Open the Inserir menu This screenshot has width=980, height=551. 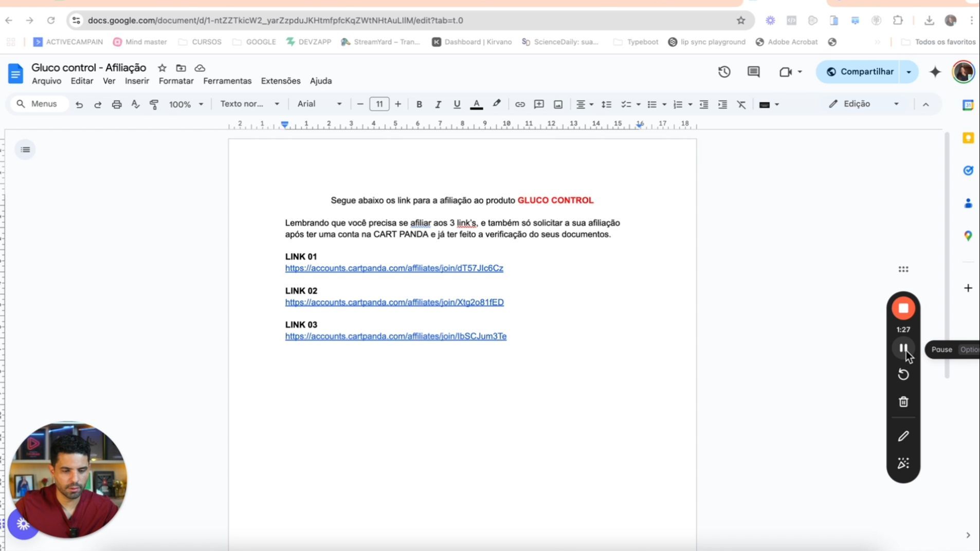point(137,81)
